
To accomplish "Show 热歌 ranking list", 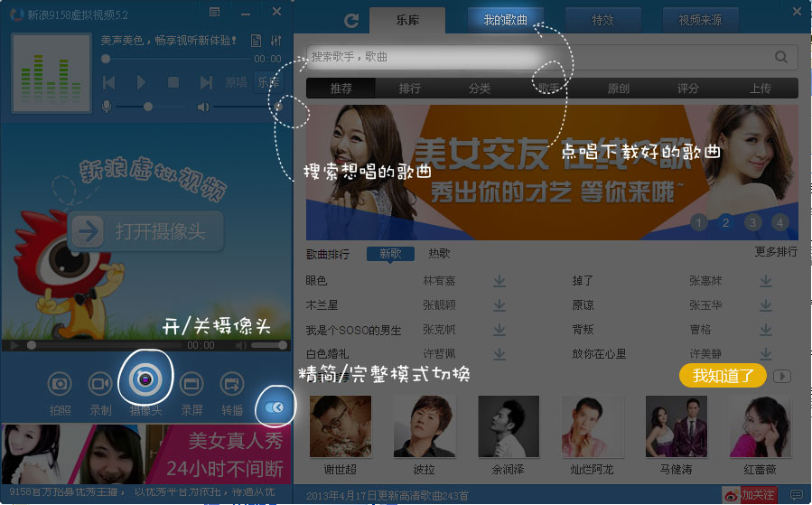I will tap(439, 253).
